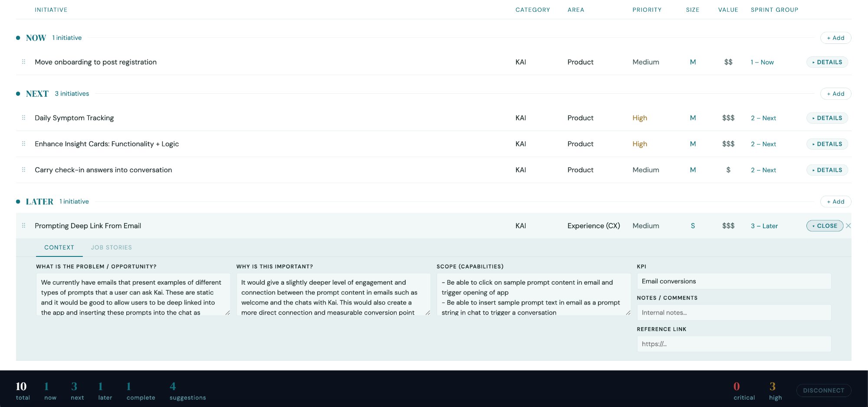Click the internal notes input under NOTES / COMMENTS

point(733,312)
